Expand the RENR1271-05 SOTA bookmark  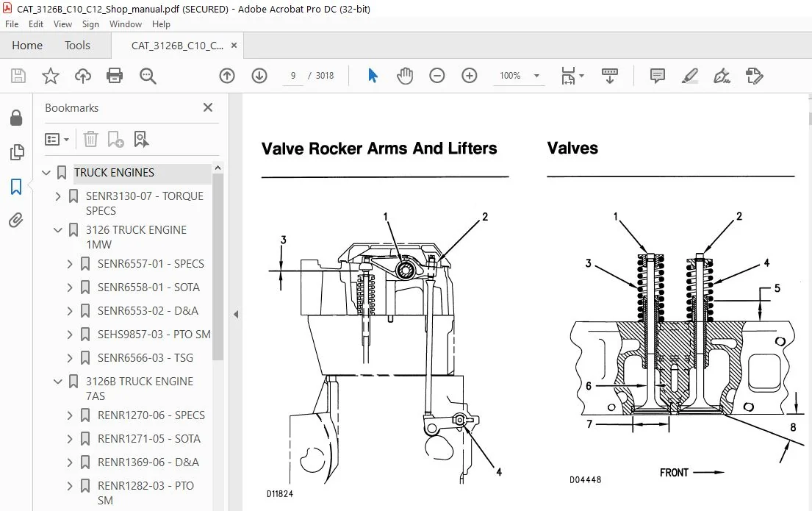click(70, 439)
